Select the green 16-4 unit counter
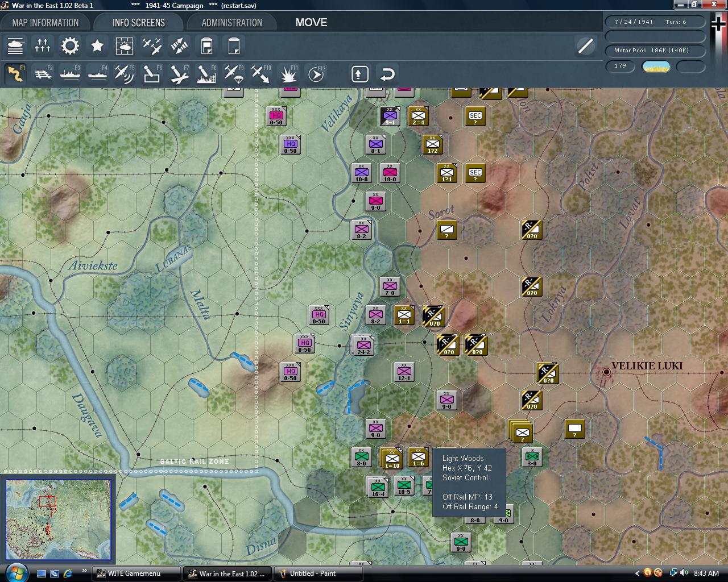The height and width of the screenshot is (582, 728). click(x=378, y=487)
